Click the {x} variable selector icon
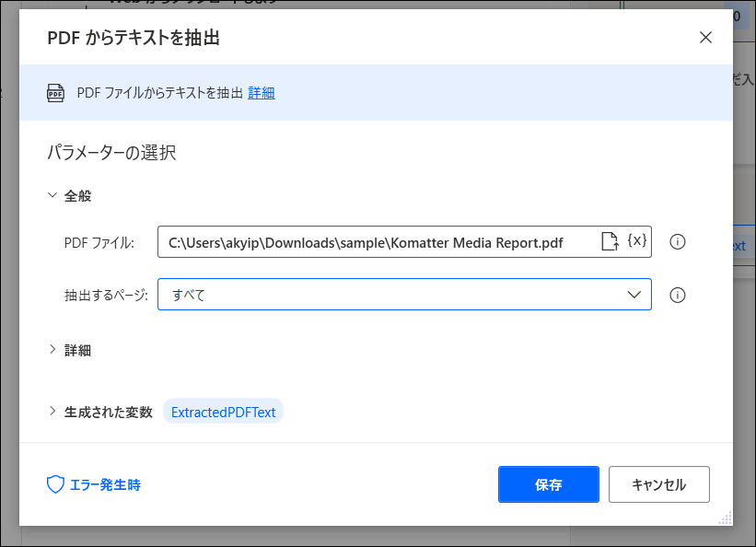The width and height of the screenshot is (756, 547). 638,242
